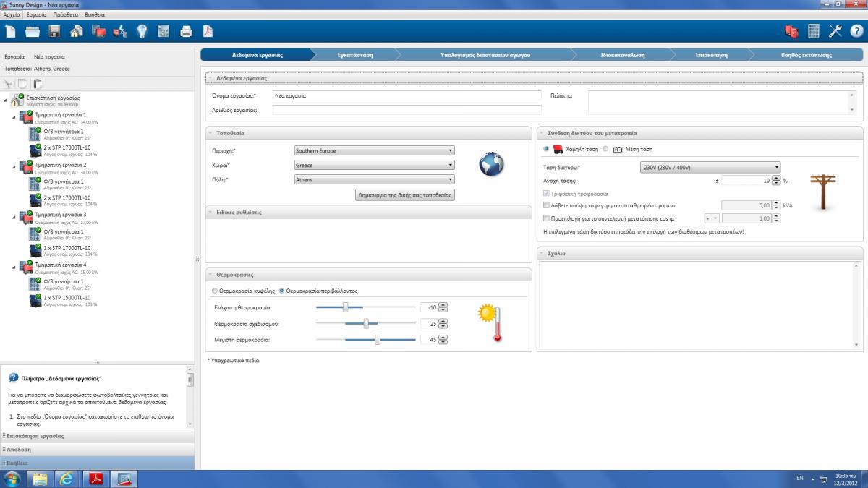Open the Αρχείο menu

12,14
